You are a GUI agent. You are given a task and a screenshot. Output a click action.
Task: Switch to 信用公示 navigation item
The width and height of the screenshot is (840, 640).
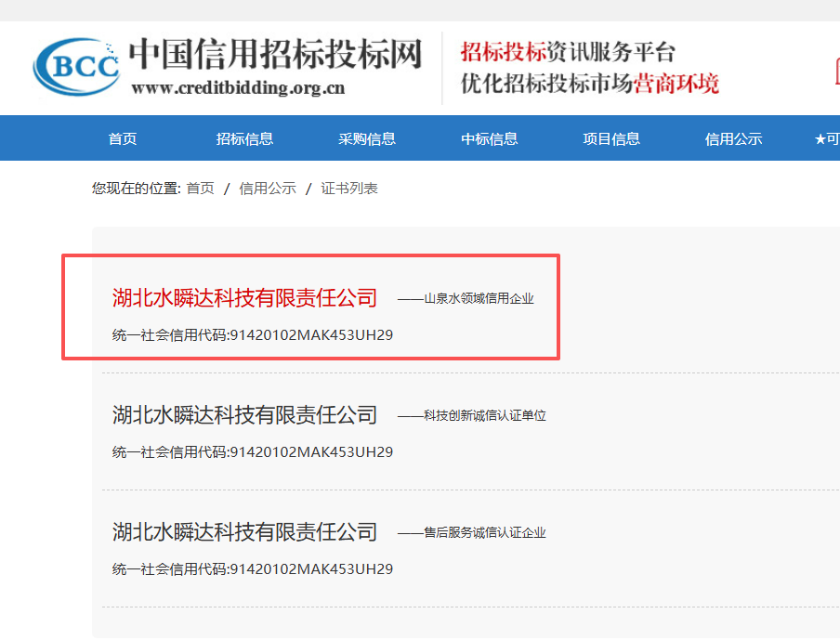(734, 138)
